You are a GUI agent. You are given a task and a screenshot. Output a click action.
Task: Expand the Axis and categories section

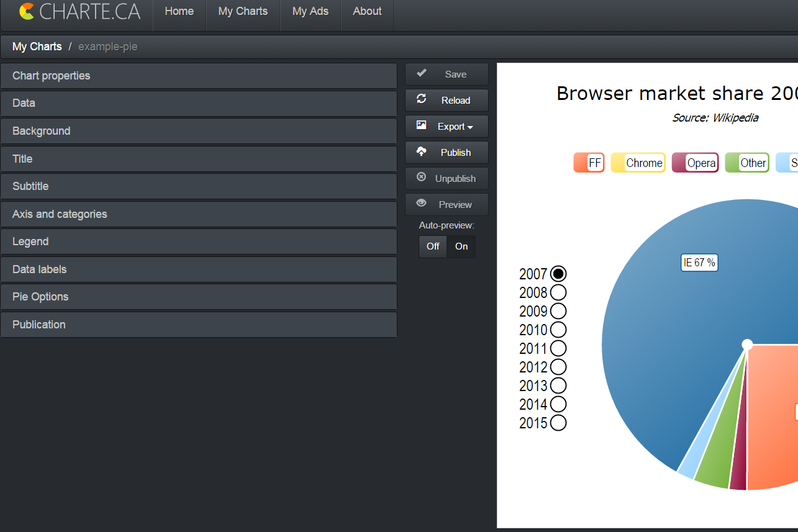click(x=199, y=214)
